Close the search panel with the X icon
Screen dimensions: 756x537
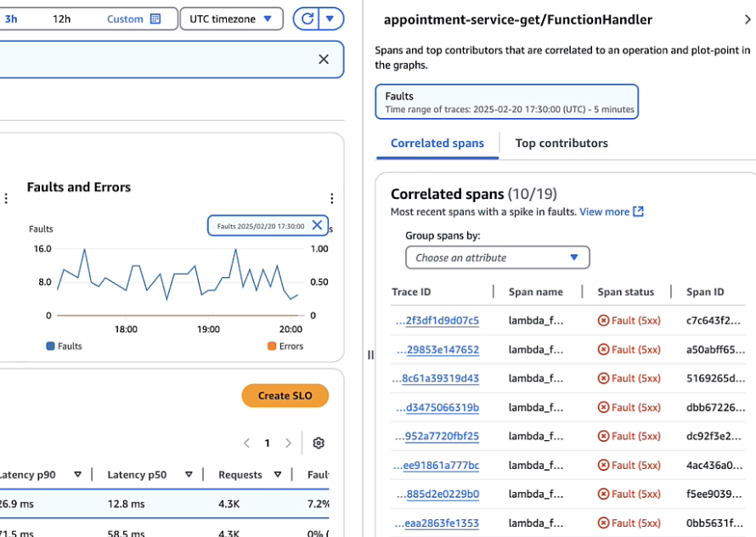(324, 59)
